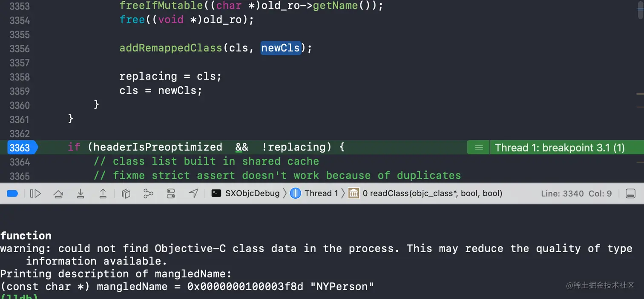Viewport: 644px width, 299px height.
Task: Click the address 0x0000000100003f8d in console
Action: point(245,286)
